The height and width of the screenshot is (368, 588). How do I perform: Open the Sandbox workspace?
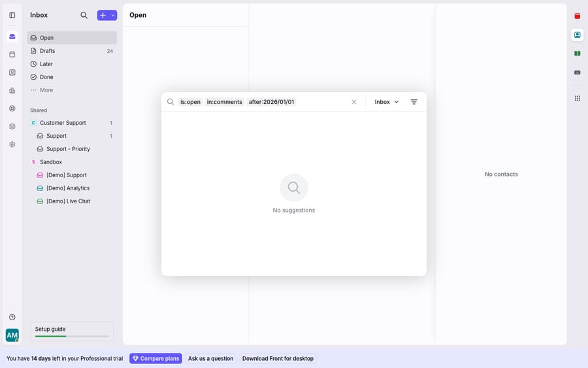(x=72, y=162)
